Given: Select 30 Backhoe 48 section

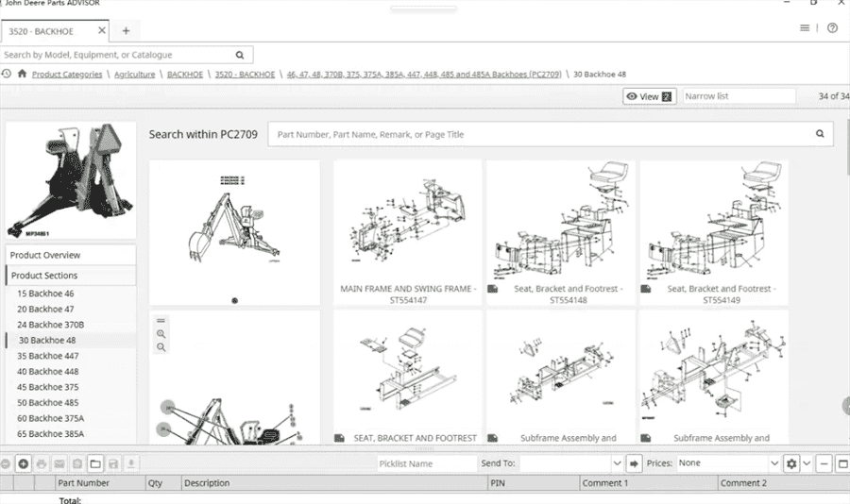Looking at the screenshot, I should coord(47,341).
